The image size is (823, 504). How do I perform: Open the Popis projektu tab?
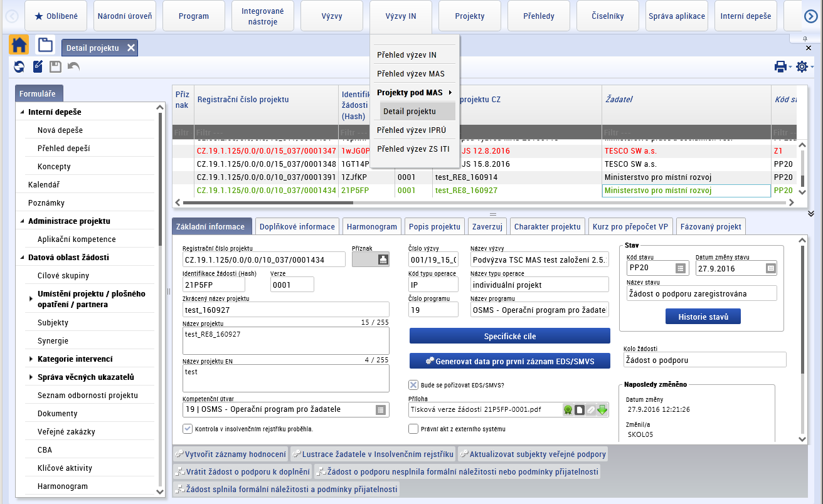[x=434, y=226]
